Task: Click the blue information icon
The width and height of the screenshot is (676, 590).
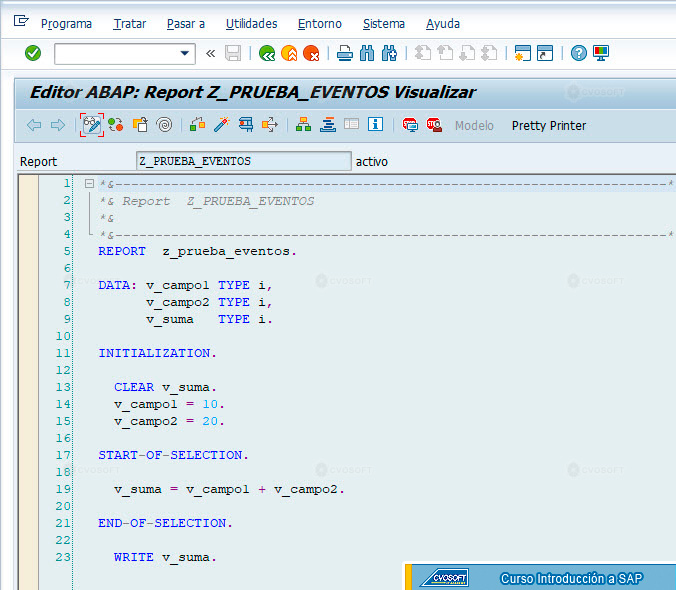Action: [376, 125]
